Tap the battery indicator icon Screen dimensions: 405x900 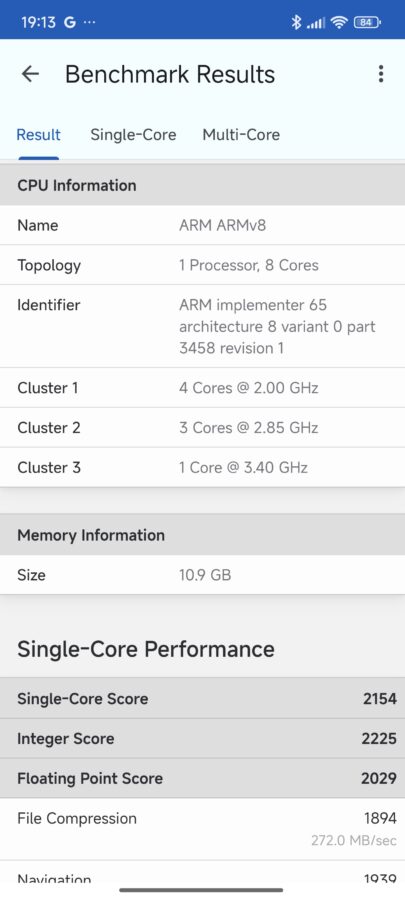(367, 22)
